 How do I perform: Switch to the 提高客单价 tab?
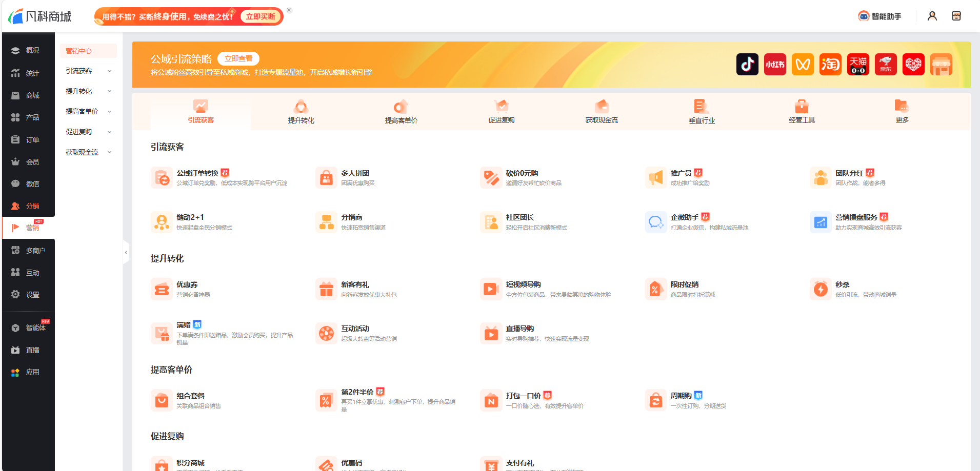point(401,112)
